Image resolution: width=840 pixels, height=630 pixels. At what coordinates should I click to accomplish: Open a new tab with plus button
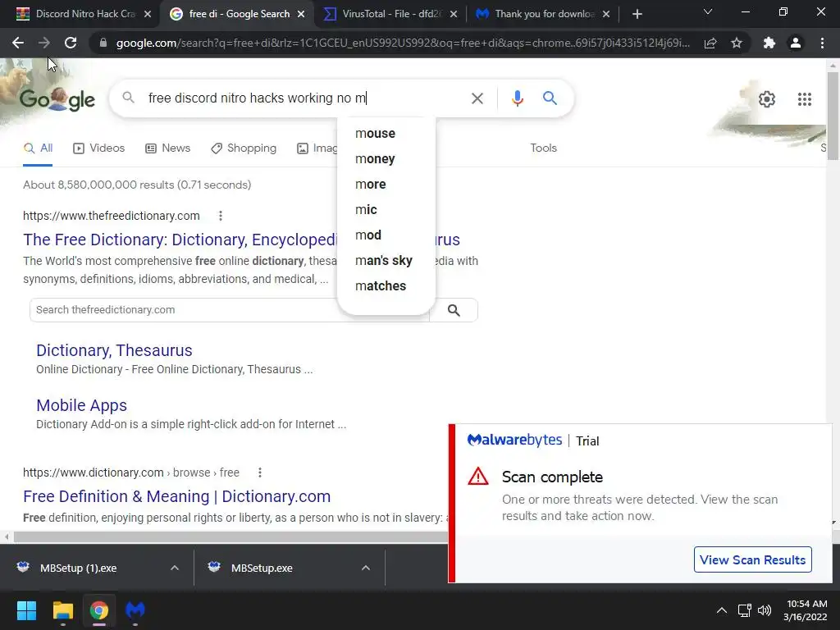pos(637,14)
